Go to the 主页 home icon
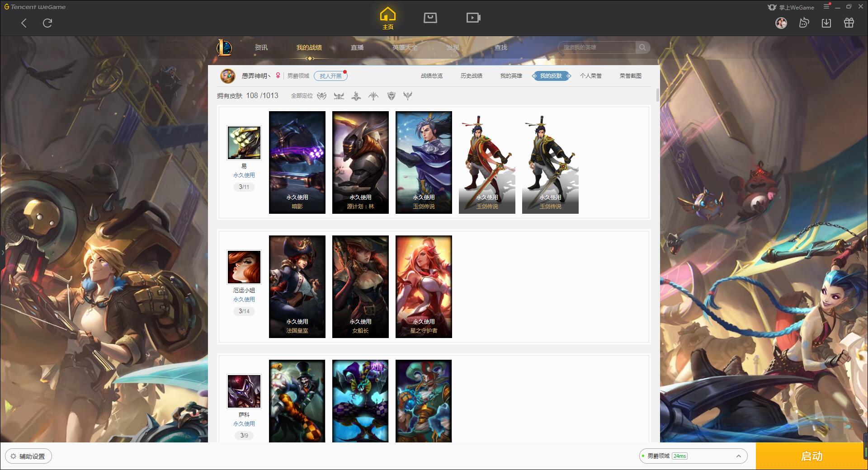The image size is (868, 470). (x=387, y=19)
